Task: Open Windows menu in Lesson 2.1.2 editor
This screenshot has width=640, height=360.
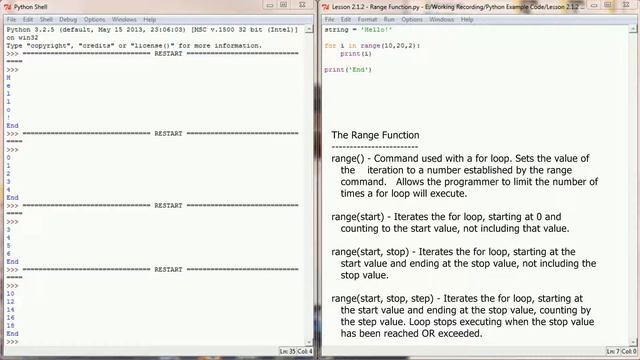Action: pos(442,20)
